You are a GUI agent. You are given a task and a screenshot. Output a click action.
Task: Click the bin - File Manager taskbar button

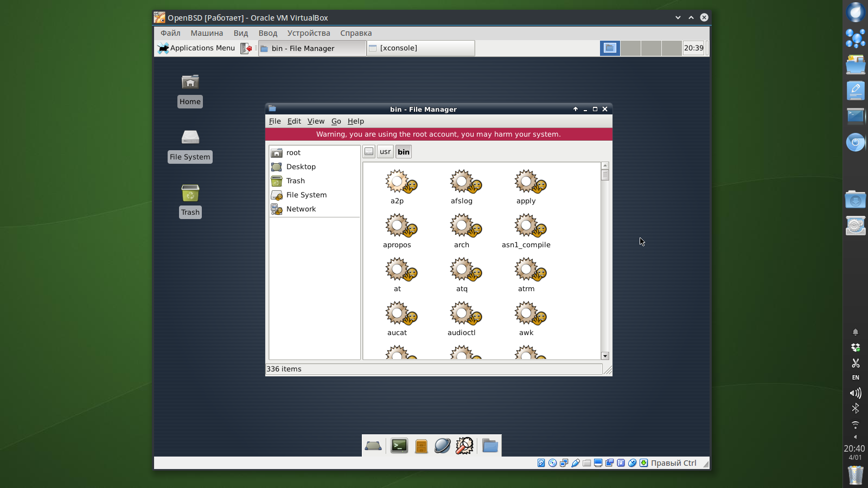pyautogui.click(x=312, y=48)
